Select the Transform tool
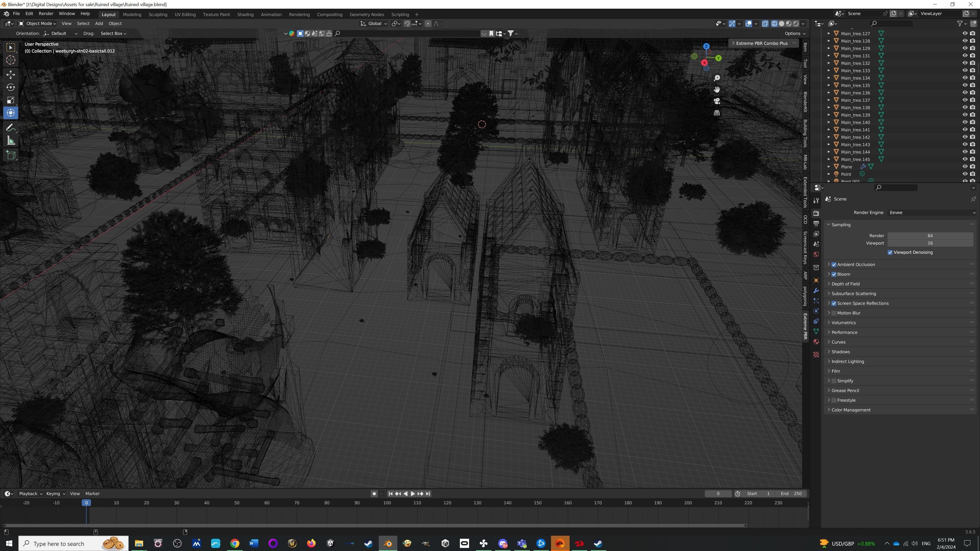980x551 pixels. [11, 113]
